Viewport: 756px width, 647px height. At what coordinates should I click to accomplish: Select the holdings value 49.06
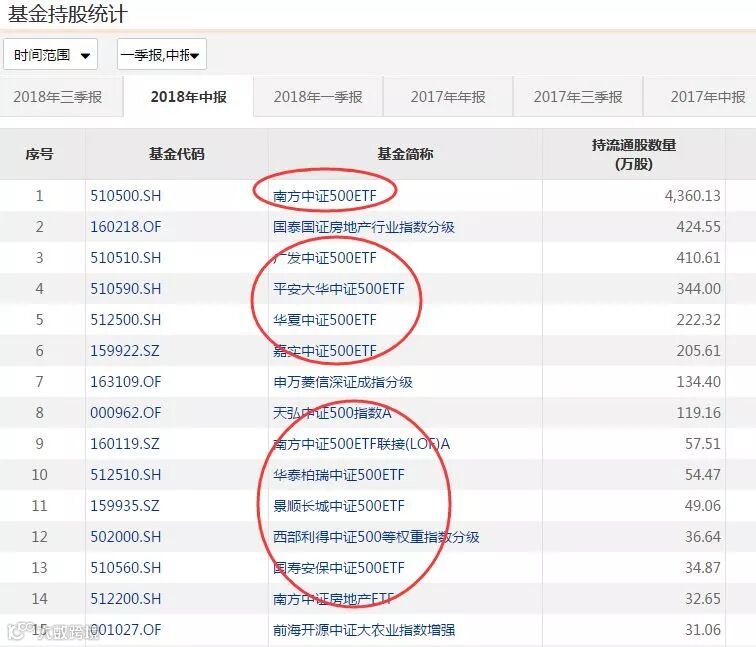pos(702,505)
